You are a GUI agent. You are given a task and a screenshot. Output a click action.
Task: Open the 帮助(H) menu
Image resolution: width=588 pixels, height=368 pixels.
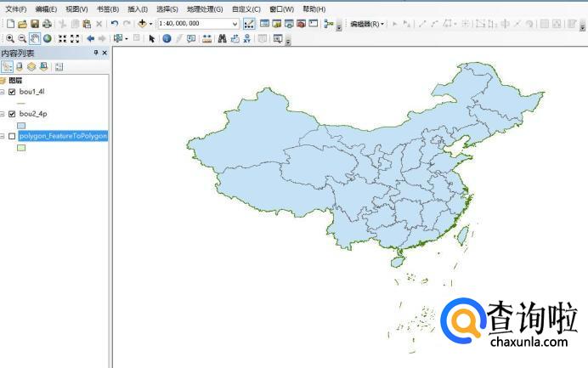click(x=314, y=9)
